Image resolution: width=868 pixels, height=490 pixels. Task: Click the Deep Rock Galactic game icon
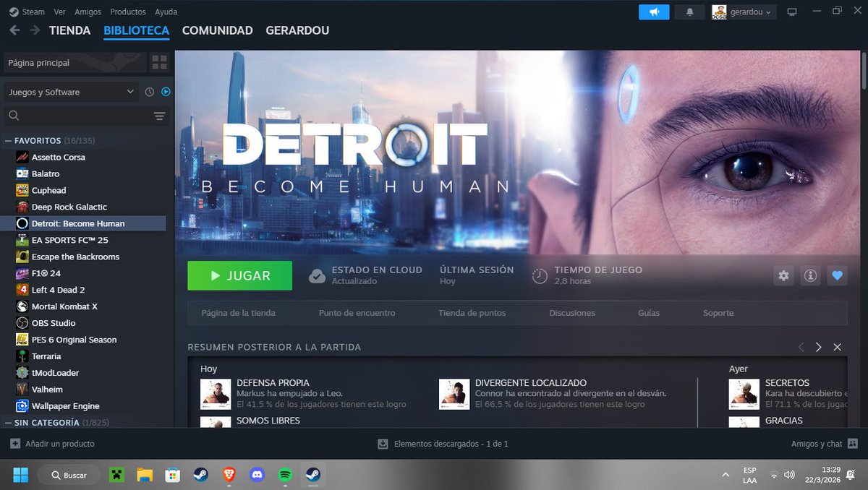coord(22,207)
